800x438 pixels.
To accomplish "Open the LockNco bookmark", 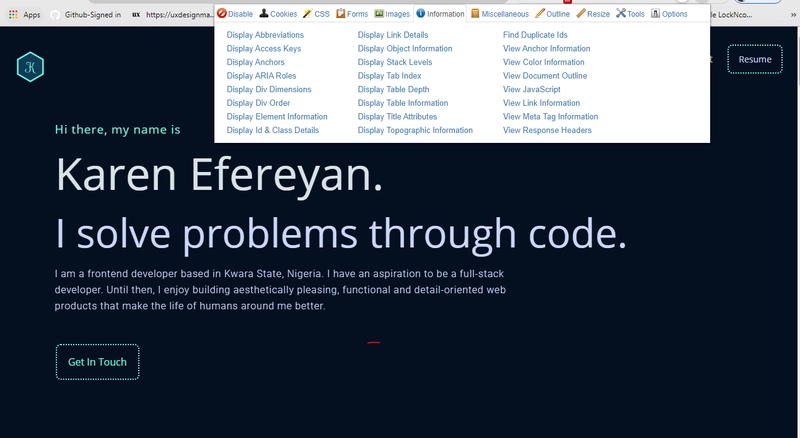I will point(732,15).
